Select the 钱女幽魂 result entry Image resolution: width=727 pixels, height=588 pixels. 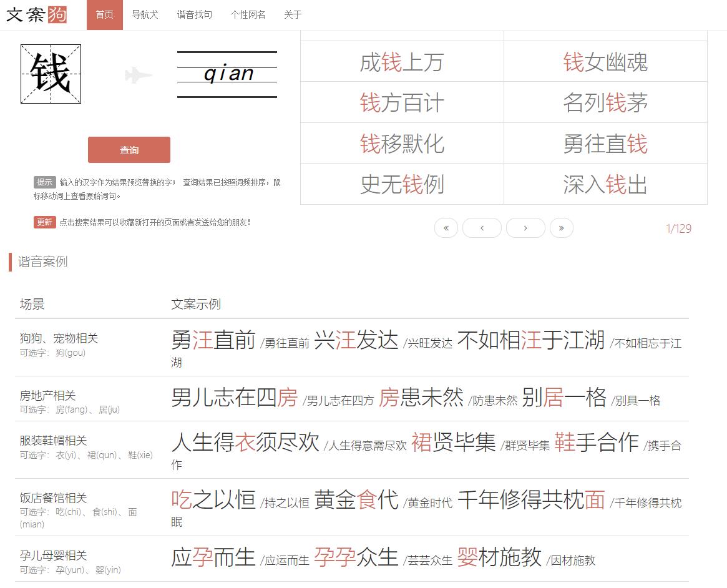coord(605,62)
